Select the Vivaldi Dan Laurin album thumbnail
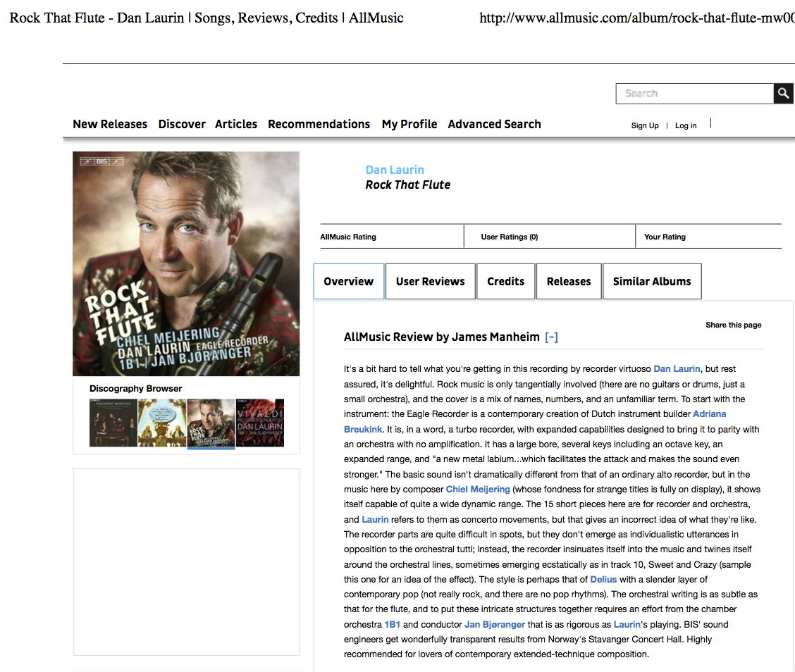 (x=260, y=423)
